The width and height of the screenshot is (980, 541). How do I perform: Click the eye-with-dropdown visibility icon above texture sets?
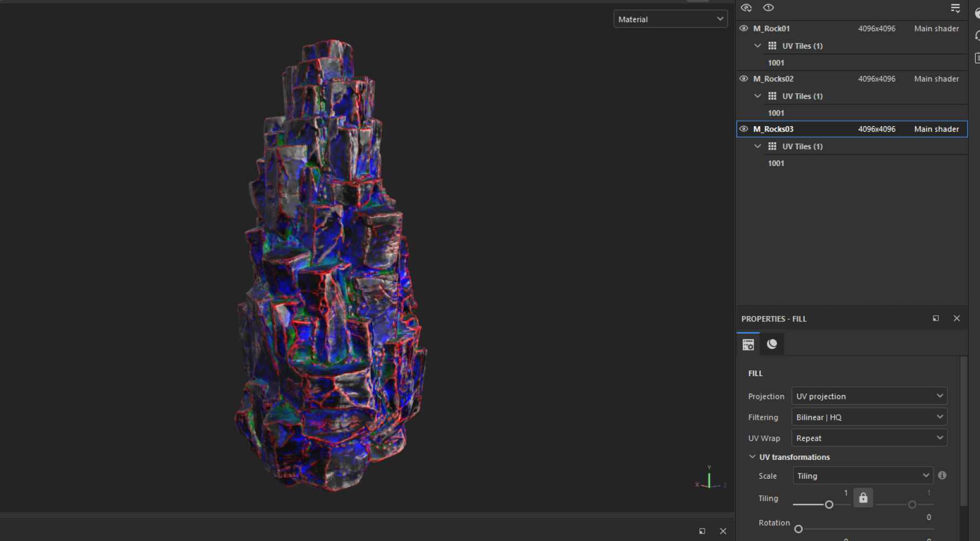pos(746,8)
